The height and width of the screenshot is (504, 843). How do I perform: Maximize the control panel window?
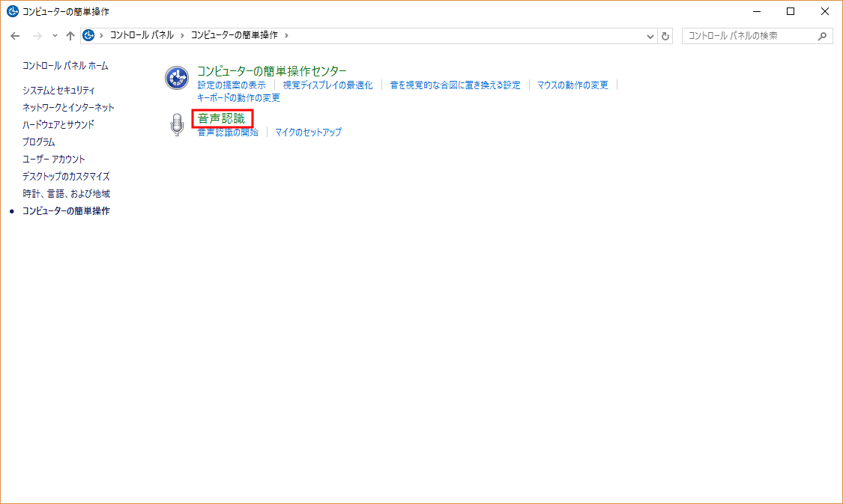[791, 11]
